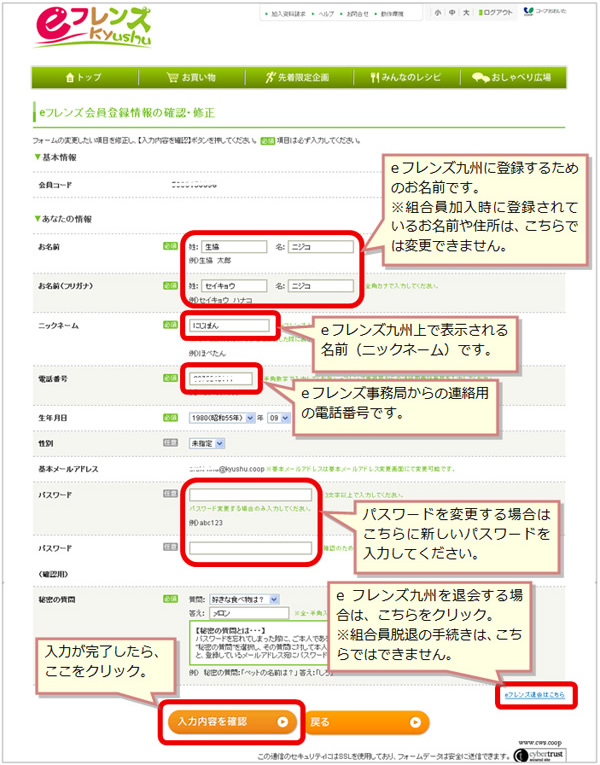Open the 先着限定企画 navigation item
Image resolution: width=600 pixels, height=765 pixels.
pos(298,77)
